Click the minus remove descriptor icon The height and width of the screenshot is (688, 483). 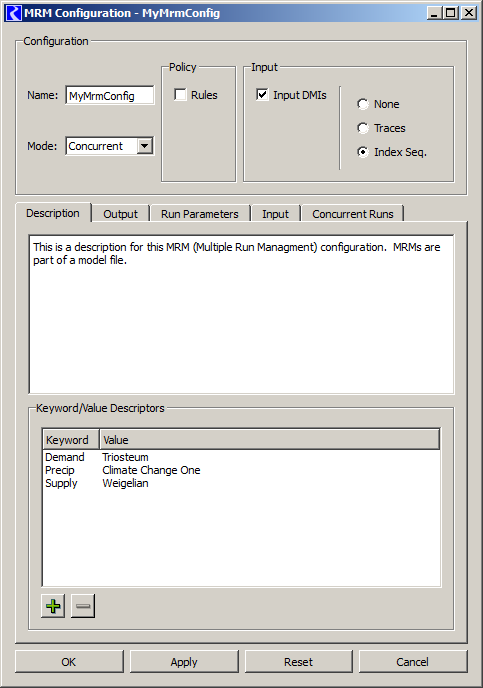coord(83,606)
